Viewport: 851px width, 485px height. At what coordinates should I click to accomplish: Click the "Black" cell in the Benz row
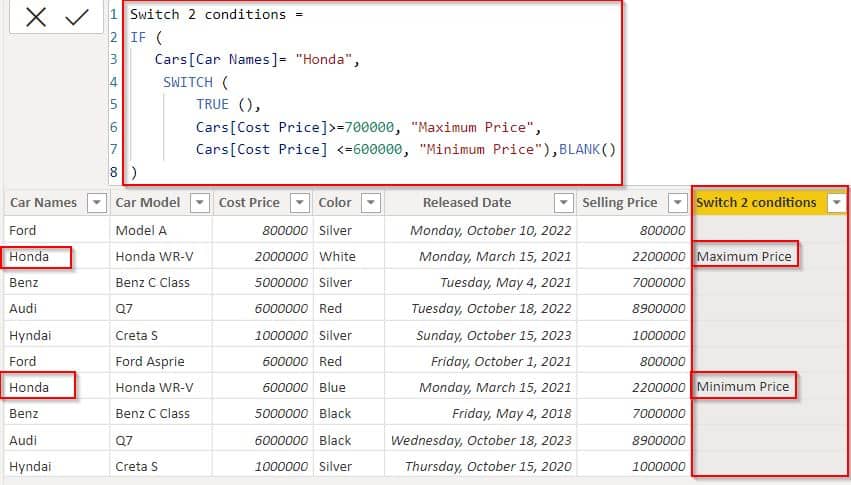pyautogui.click(x=335, y=413)
